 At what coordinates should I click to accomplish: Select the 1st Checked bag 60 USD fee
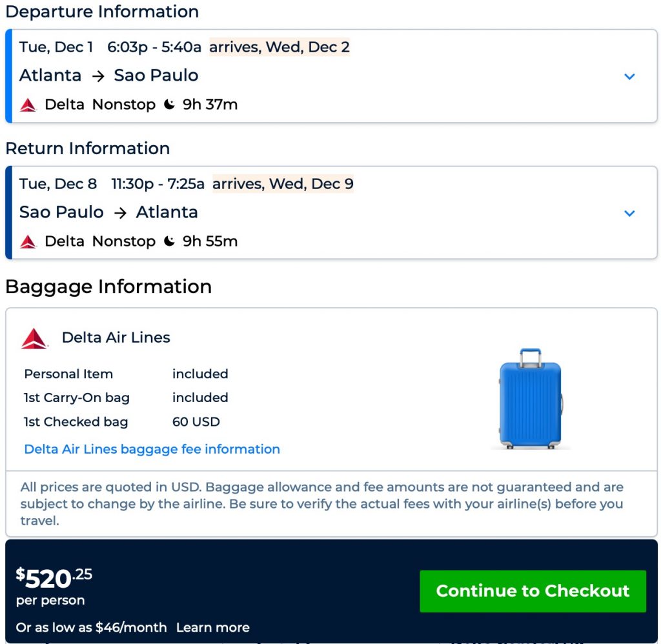point(196,422)
